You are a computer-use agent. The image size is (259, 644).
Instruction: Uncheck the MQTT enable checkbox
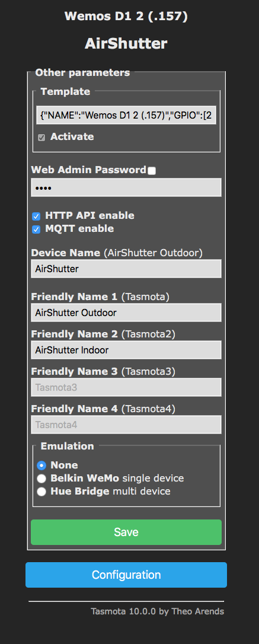coord(36,229)
